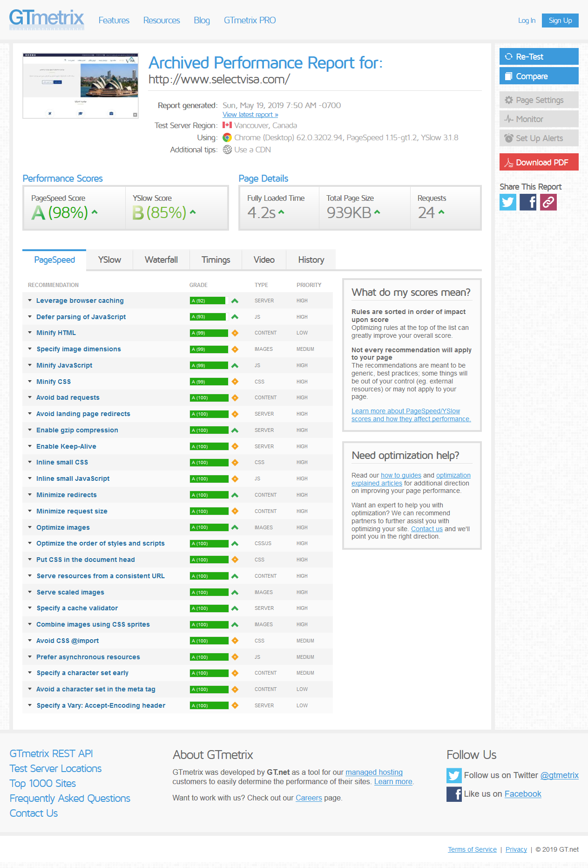The height and width of the screenshot is (868, 588).
Task: Open the Timings tab
Action: click(216, 260)
